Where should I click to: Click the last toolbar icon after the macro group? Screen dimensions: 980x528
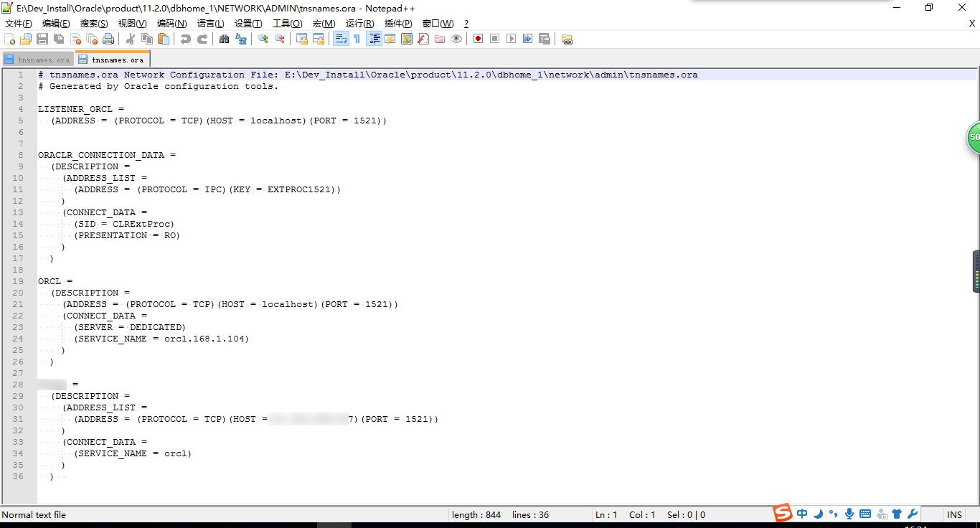pyautogui.click(x=567, y=39)
